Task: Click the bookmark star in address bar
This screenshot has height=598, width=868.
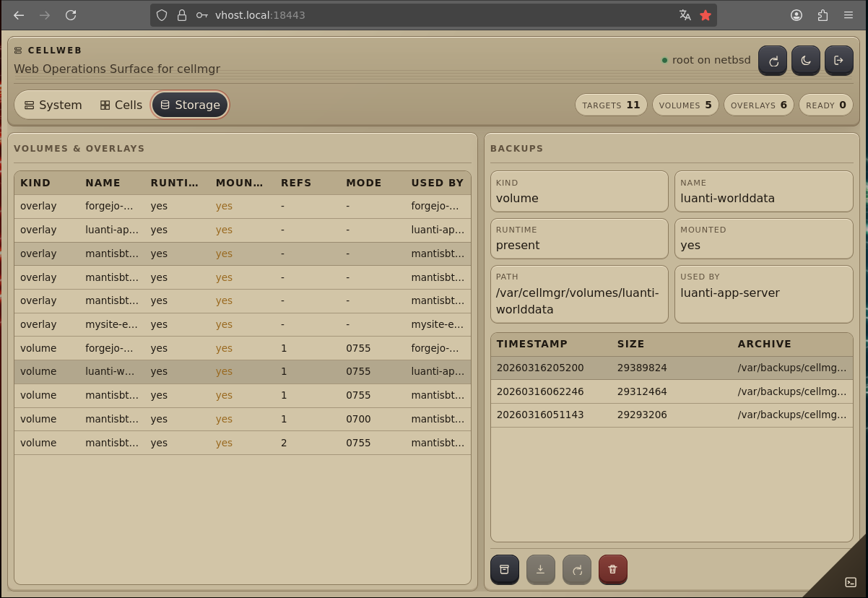Action: click(x=706, y=15)
